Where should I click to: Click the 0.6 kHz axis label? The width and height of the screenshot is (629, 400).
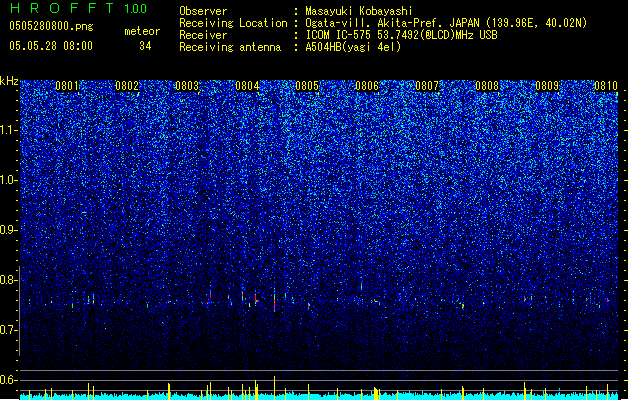(9, 380)
